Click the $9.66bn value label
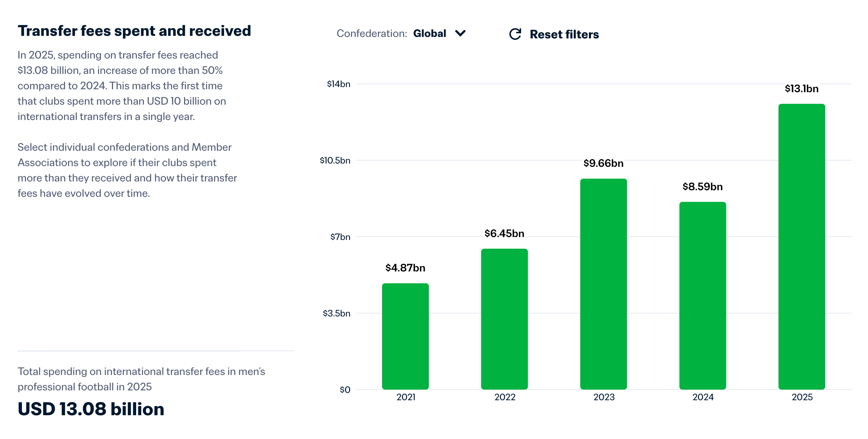This screenshot has width=868, height=439. pos(603,163)
